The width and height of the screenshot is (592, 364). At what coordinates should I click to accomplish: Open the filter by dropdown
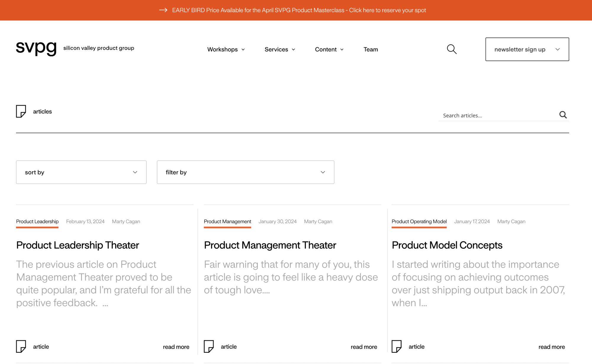pyautogui.click(x=245, y=172)
